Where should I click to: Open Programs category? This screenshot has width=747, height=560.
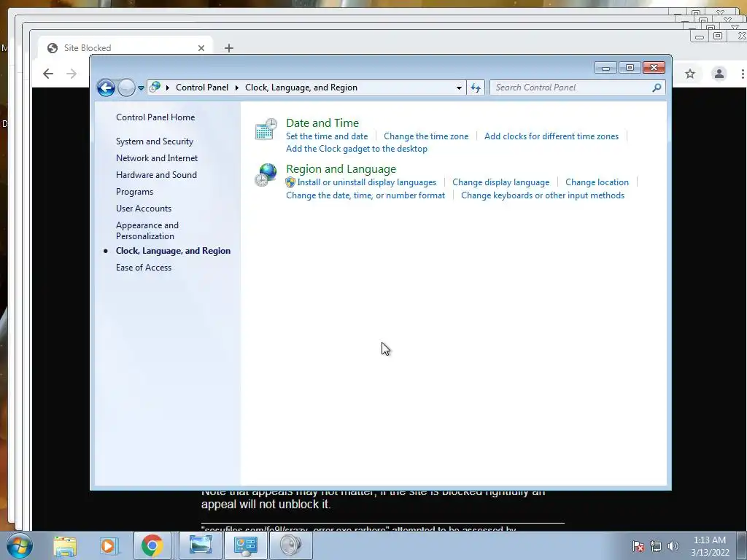(134, 192)
